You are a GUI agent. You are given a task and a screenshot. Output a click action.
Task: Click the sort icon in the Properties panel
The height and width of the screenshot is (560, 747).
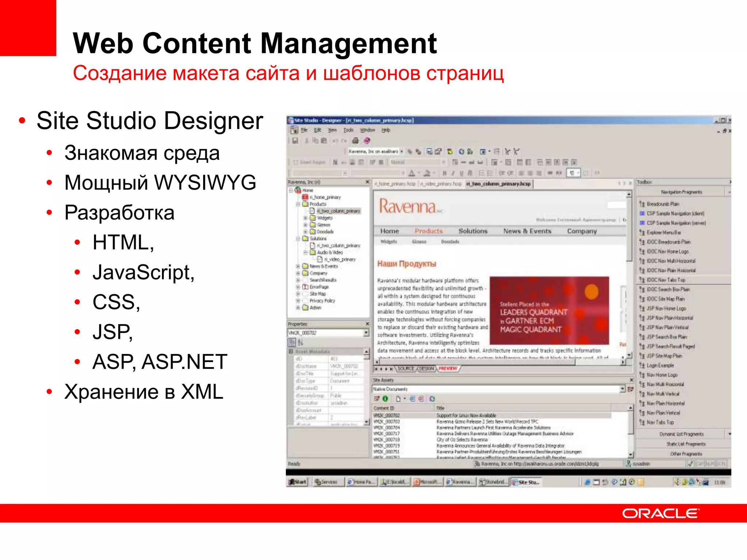pyautogui.click(x=301, y=342)
